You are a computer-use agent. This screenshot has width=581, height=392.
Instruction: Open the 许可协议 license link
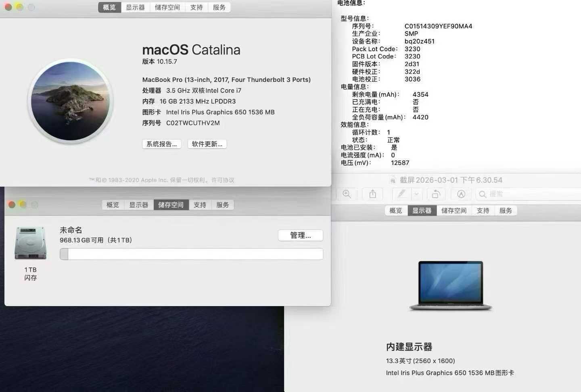(223, 180)
